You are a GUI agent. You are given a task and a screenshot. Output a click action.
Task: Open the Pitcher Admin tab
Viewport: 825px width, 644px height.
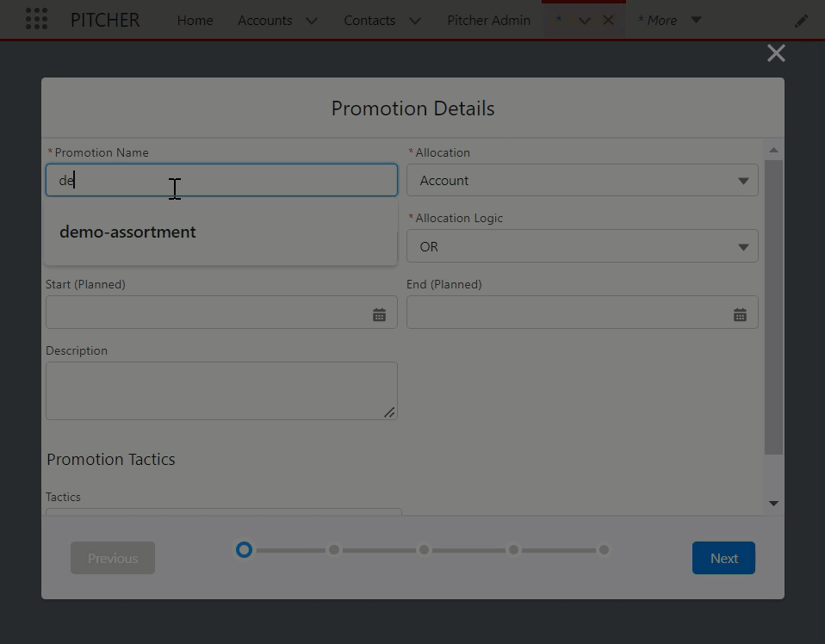(488, 21)
